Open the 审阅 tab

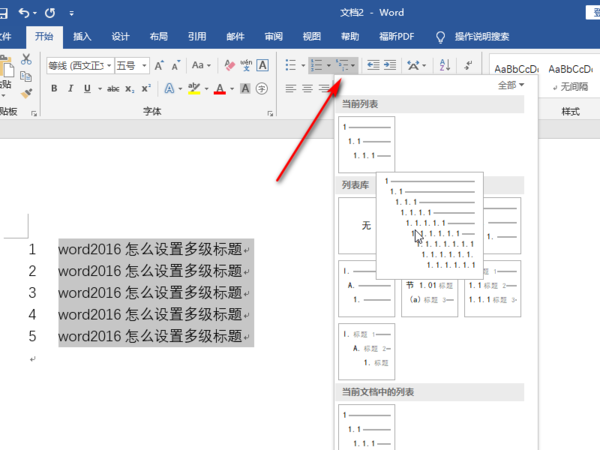(x=274, y=37)
